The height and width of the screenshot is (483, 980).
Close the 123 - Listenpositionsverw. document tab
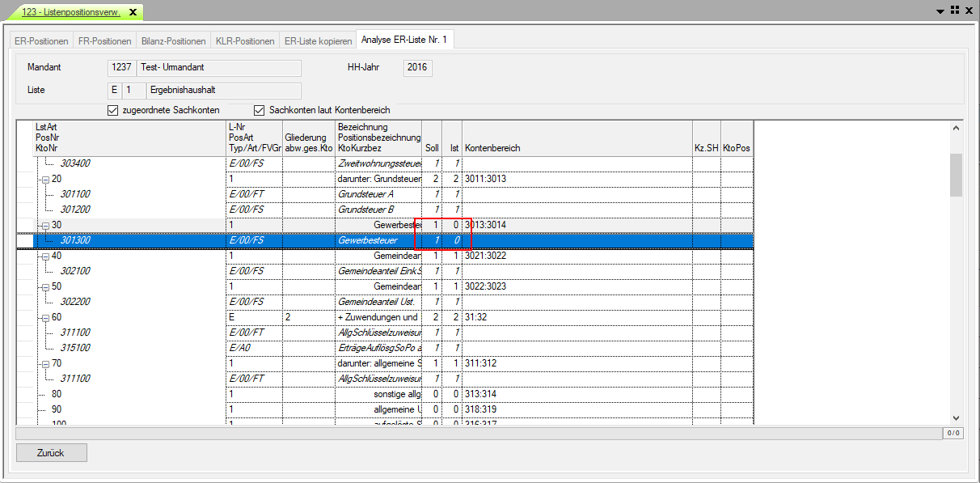[x=133, y=12]
